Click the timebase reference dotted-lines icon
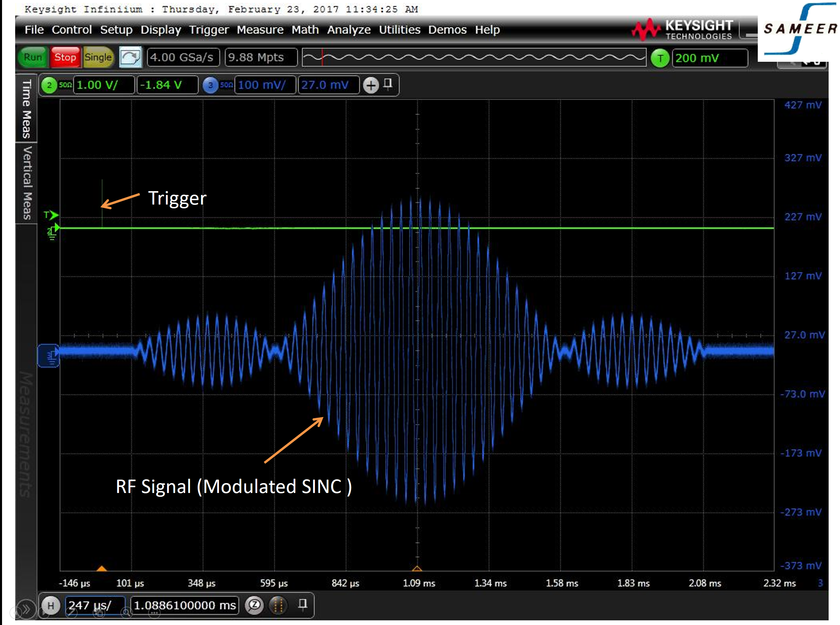 (278, 605)
